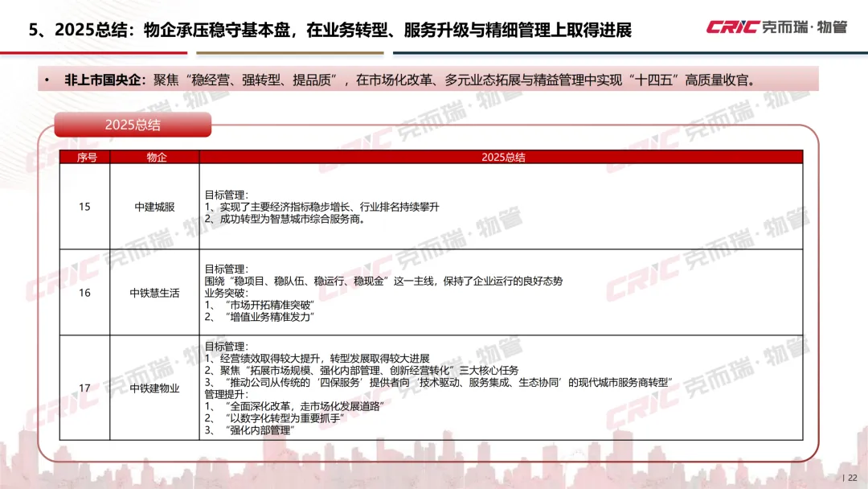868x489 pixels.
Task: Click '市场开拓精准突破' line
Action: coord(260,305)
